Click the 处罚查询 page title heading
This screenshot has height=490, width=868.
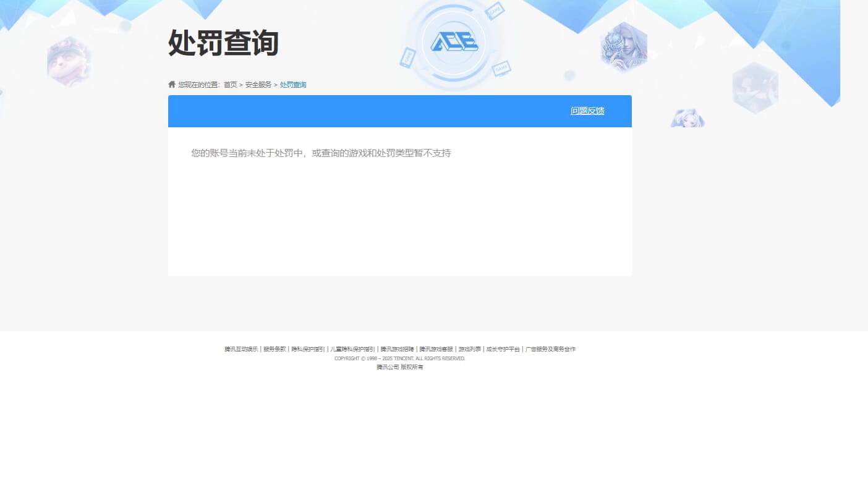(223, 43)
